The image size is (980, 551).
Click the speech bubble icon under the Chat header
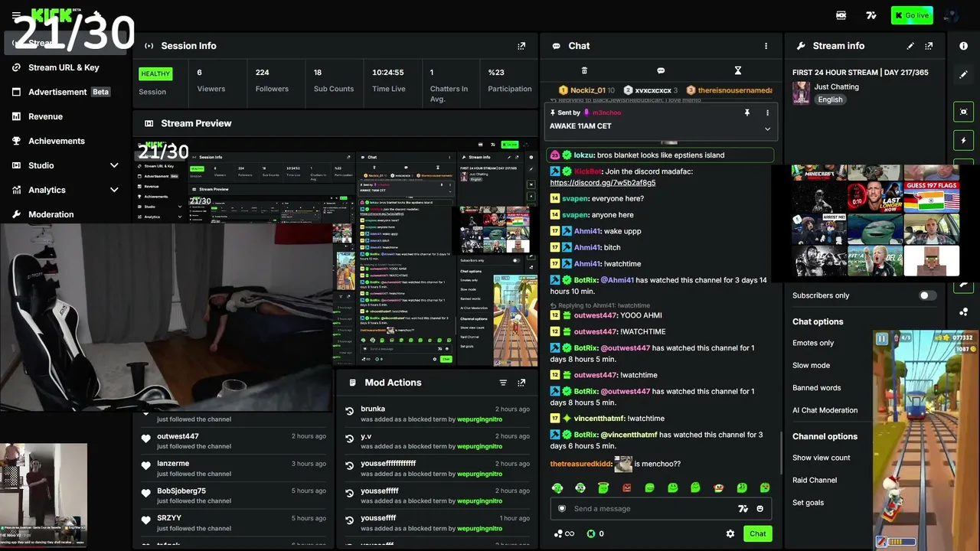661,70
